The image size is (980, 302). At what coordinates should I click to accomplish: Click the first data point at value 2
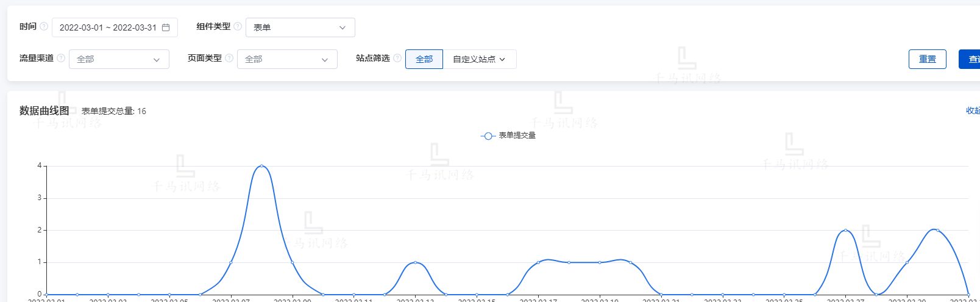click(x=845, y=231)
